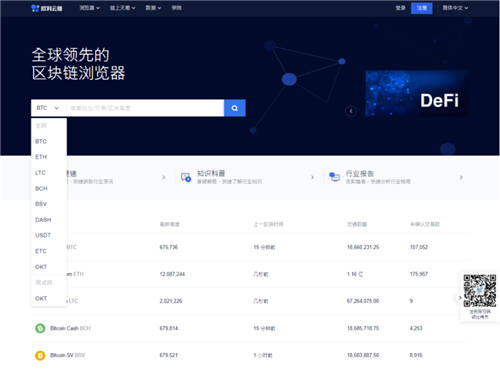This screenshot has width=500, height=376.
Task: Collapse the BTC coin selector dropdown
Action: coord(48,108)
